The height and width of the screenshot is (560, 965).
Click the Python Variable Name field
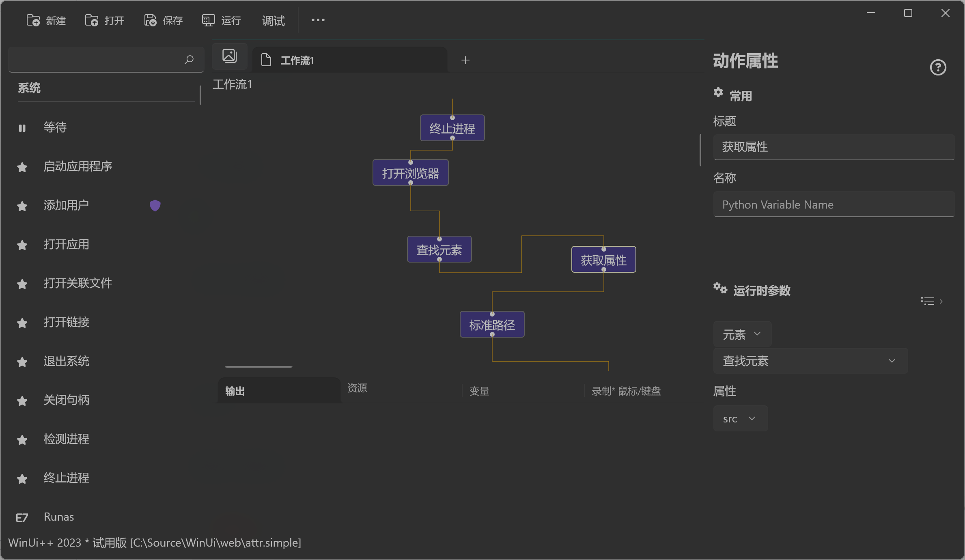click(834, 205)
